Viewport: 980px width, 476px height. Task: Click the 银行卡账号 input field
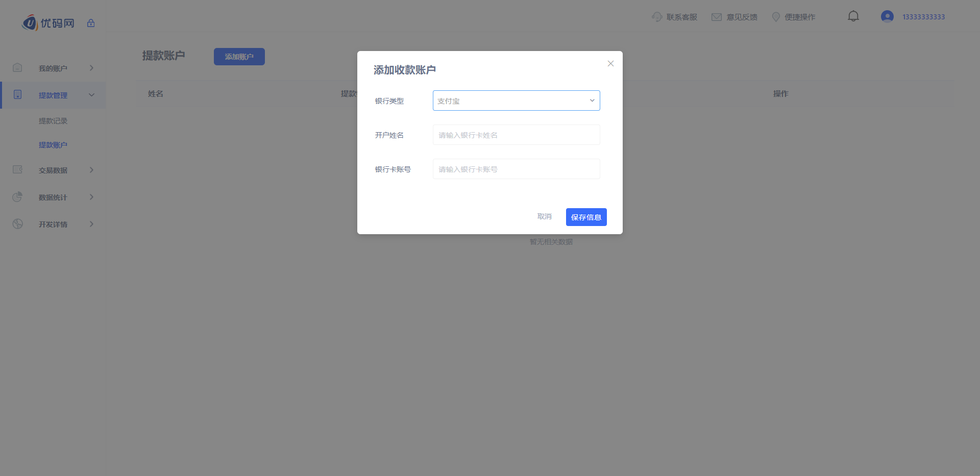tap(516, 169)
